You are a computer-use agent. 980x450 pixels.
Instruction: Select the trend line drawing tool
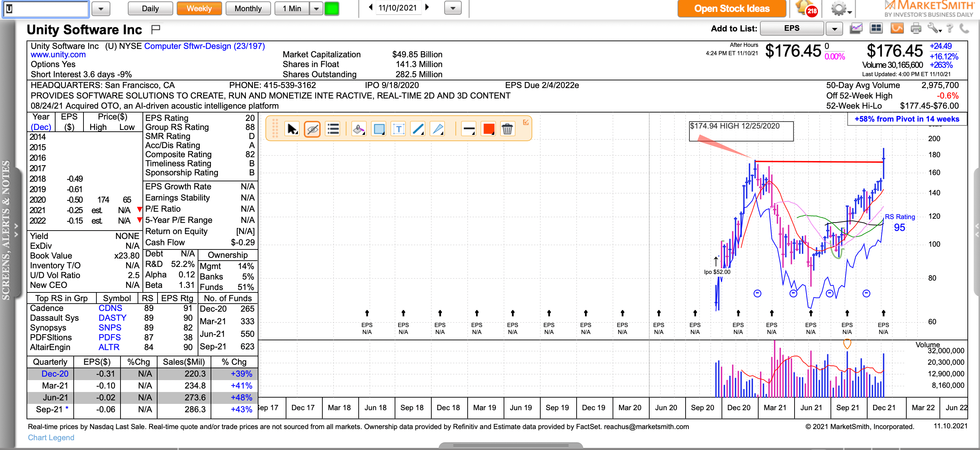tap(418, 129)
